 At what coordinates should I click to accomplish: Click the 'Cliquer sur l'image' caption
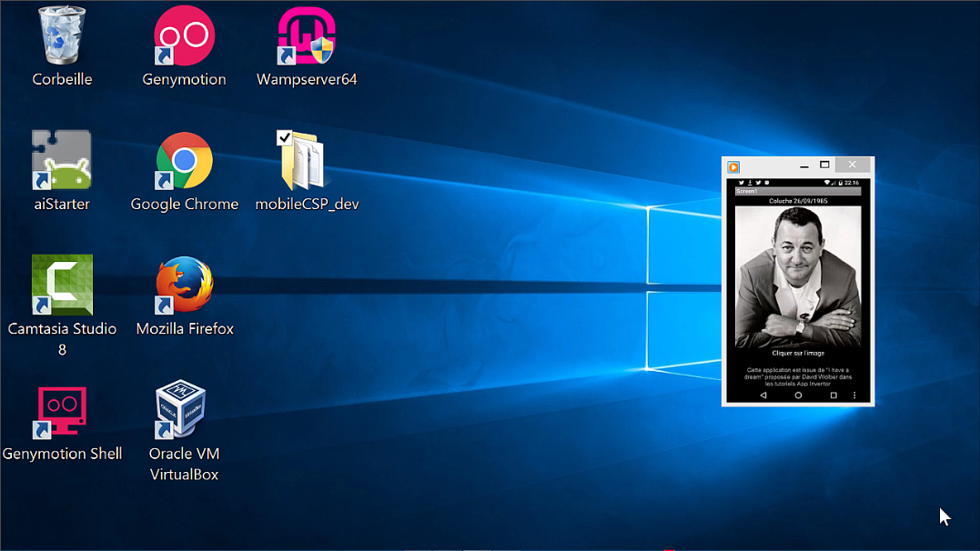pos(798,353)
